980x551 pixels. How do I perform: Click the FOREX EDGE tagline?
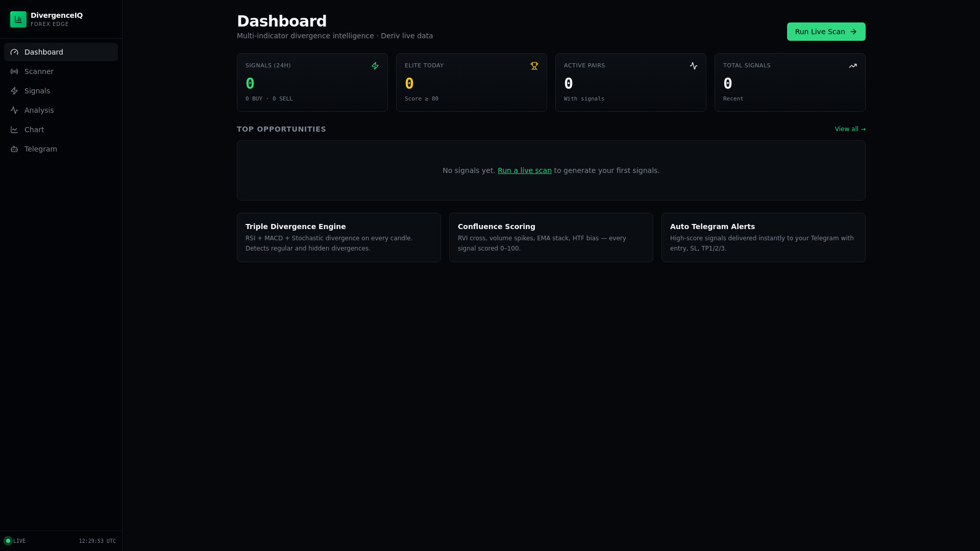click(x=50, y=24)
